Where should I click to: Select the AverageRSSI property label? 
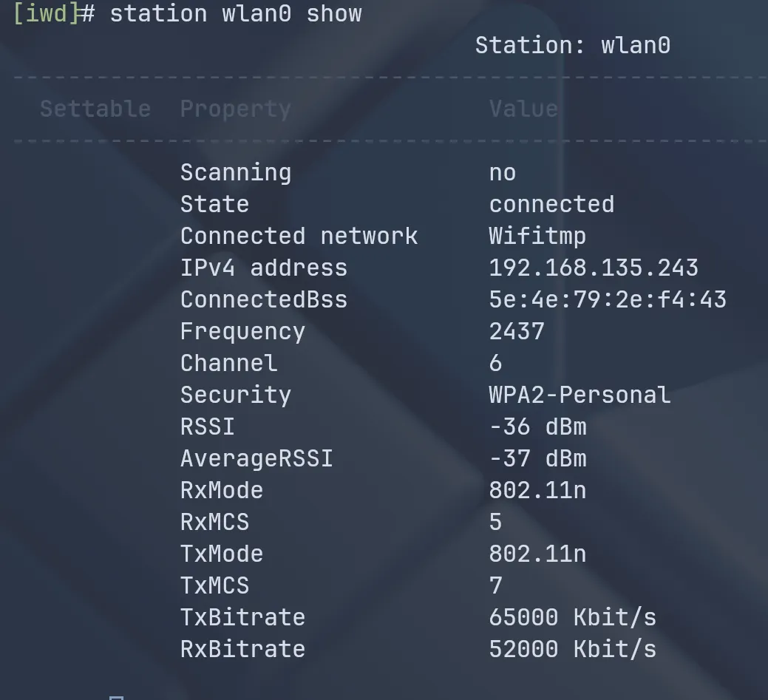[x=256, y=458]
